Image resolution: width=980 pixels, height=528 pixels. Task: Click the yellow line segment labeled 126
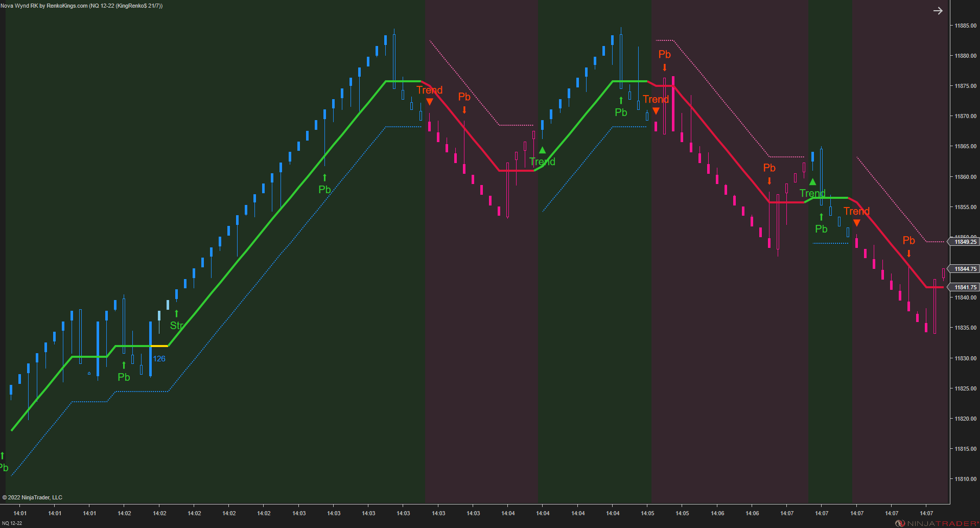(x=160, y=346)
